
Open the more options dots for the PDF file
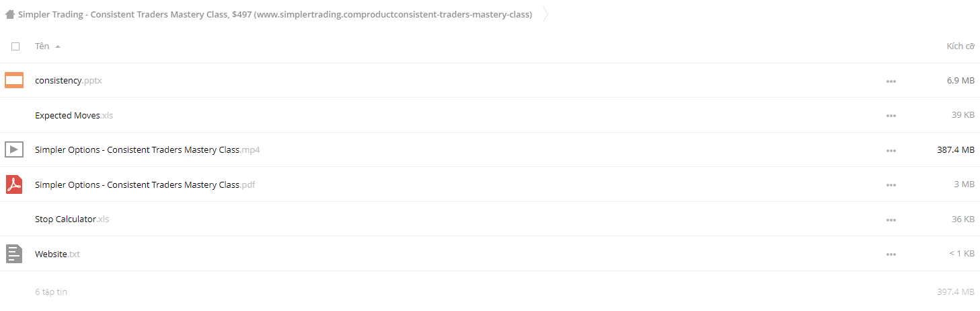[x=891, y=185]
